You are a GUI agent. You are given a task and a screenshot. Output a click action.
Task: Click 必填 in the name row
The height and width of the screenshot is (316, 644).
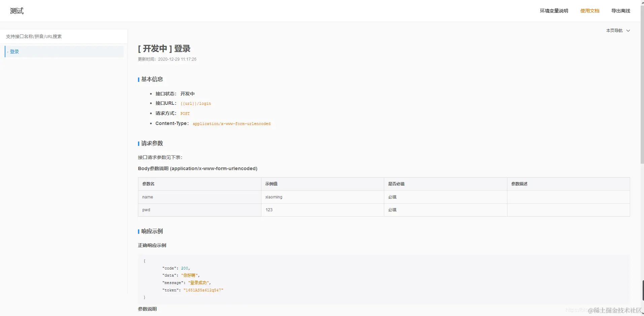pos(392,197)
